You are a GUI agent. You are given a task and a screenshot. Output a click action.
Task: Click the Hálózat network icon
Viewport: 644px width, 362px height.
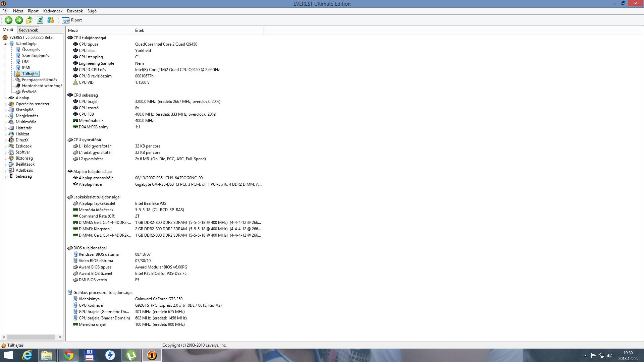(11, 134)
